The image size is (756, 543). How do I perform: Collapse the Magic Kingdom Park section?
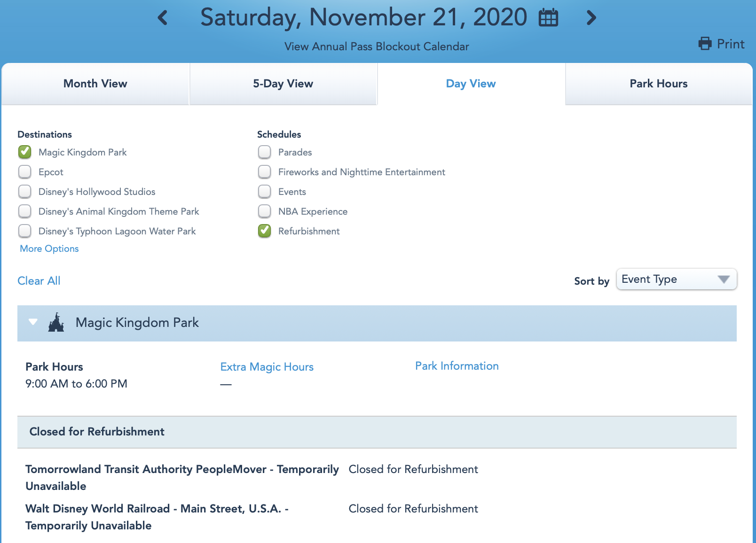[x=33, y=322]
